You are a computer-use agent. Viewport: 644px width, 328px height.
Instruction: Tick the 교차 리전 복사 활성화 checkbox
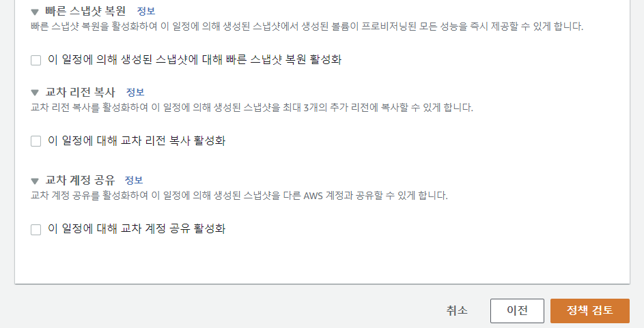(36, 141)
